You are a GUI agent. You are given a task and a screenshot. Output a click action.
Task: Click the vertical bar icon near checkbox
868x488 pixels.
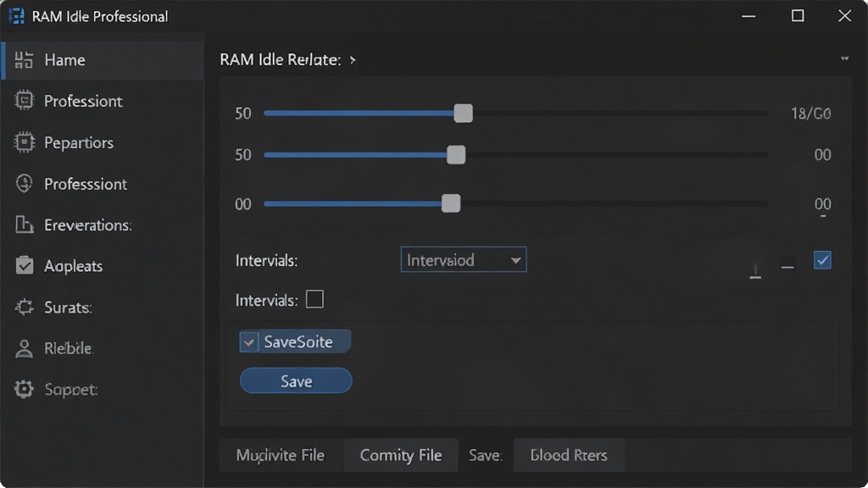[755, 270]
